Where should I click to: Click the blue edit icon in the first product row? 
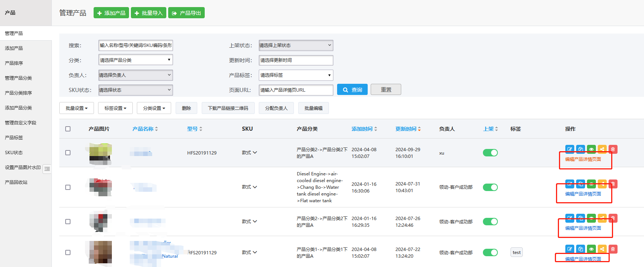tap(569, 149)
